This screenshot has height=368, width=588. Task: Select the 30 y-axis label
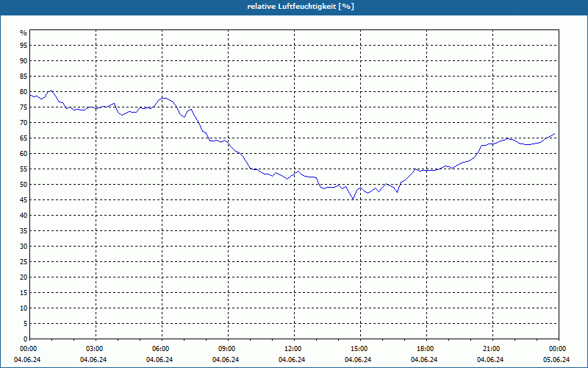pyautogui.click(x=24, y=247)
